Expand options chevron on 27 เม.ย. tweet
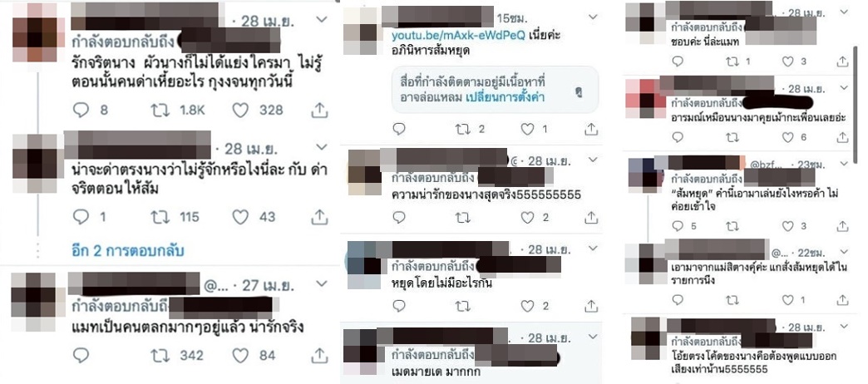 coord(322,284)
